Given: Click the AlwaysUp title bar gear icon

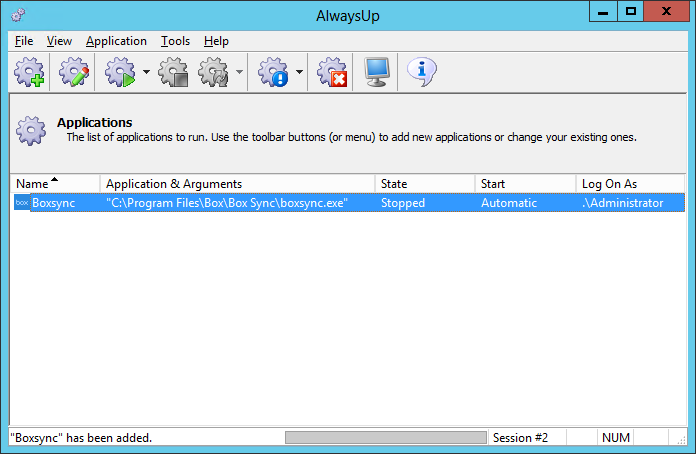Looking at the screenshot, I should tap(18, 16).
